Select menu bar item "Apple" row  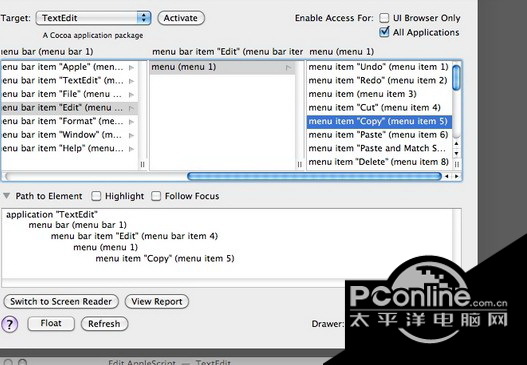tap(69, 67)
